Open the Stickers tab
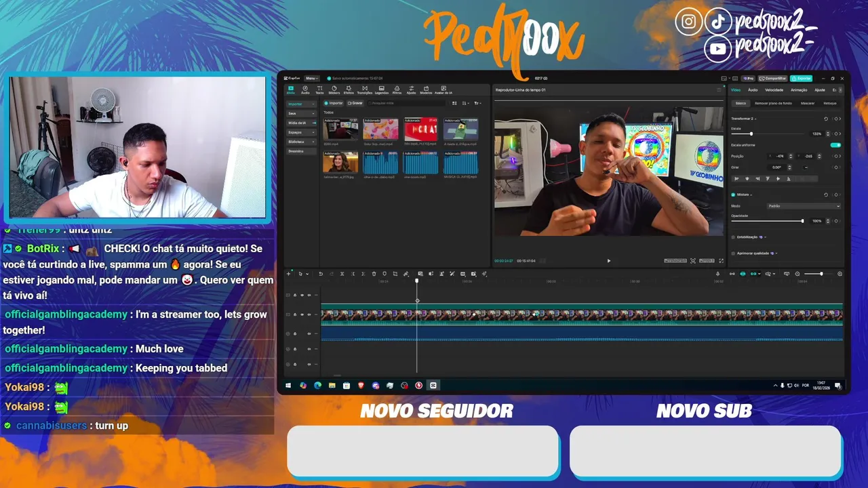 334,90
